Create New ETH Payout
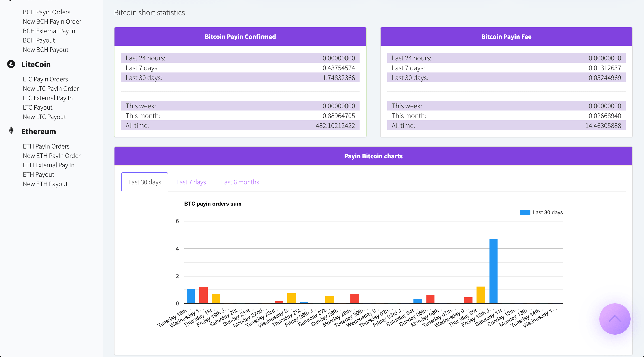Viewport: 644px width, 357px height. [x=45, y=184]
